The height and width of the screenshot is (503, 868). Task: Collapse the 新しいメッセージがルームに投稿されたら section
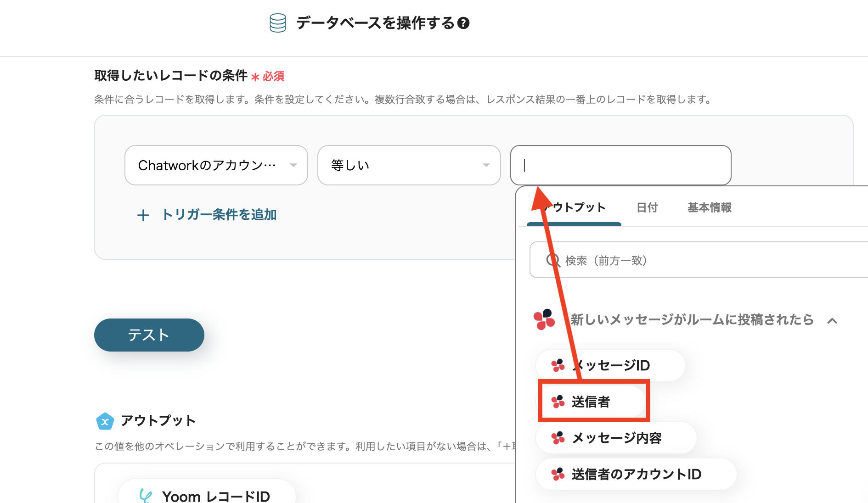[x=832, y=320]
